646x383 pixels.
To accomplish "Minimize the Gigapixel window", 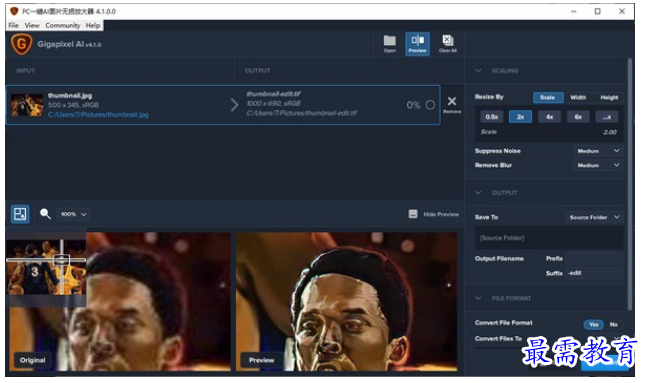I will (573, 11).
